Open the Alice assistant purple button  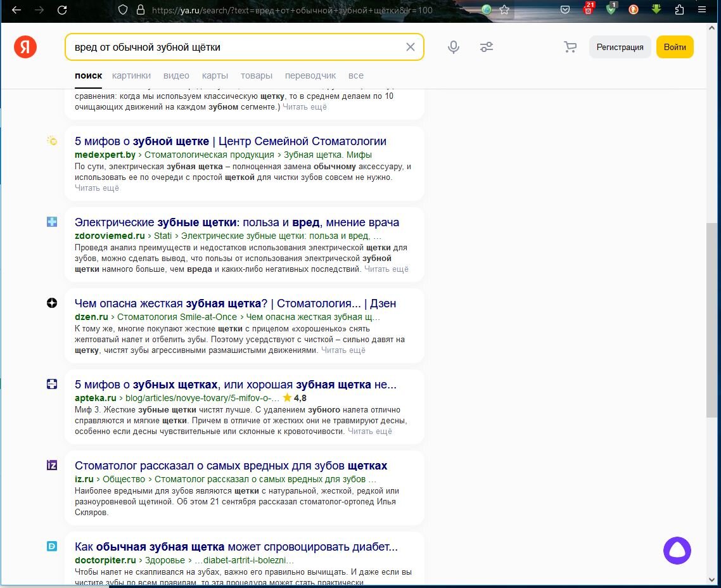click(x=677, y=551)
